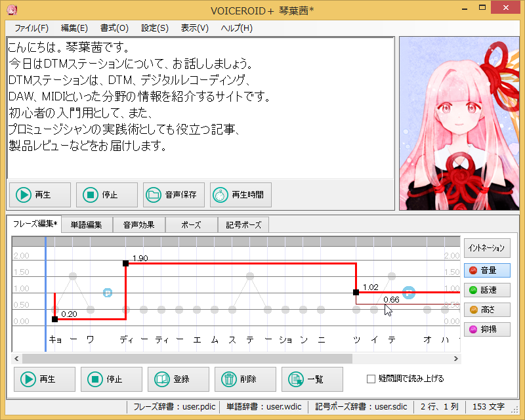The image size is (525, 420).
Task: Switch to the 単語編集 tab
Action: coord(87,224)
